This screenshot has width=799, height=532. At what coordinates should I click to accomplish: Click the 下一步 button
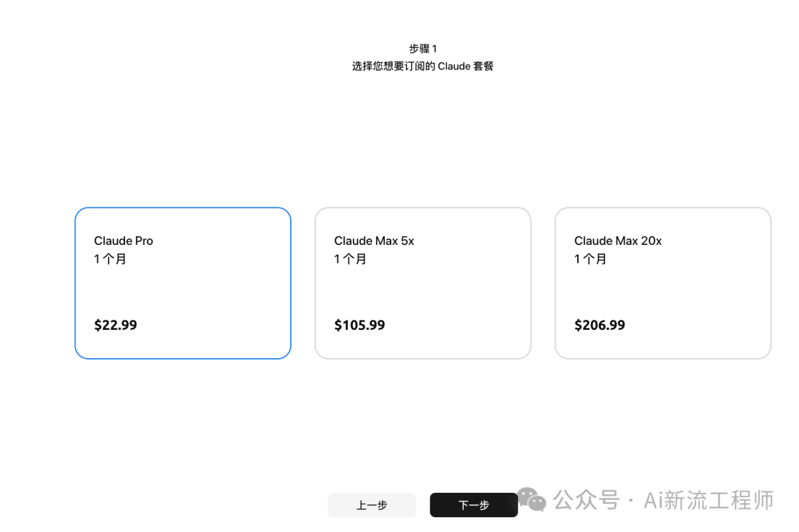(473, 505)
